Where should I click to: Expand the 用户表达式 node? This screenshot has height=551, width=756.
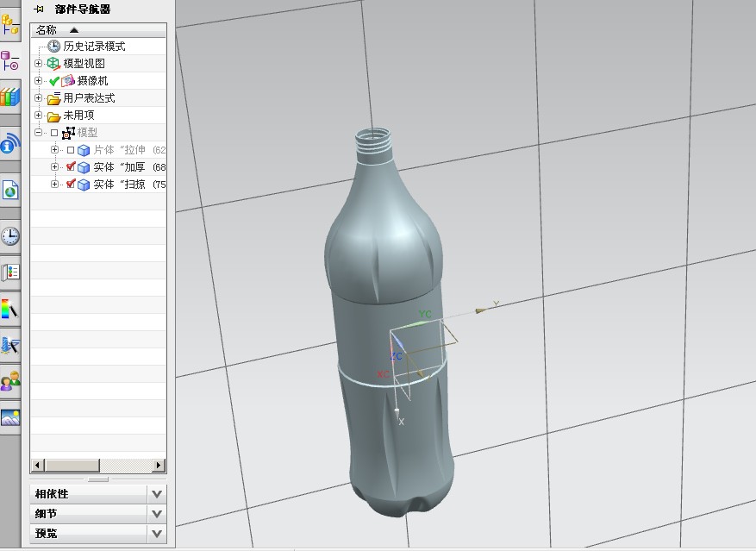click(38, 98)
